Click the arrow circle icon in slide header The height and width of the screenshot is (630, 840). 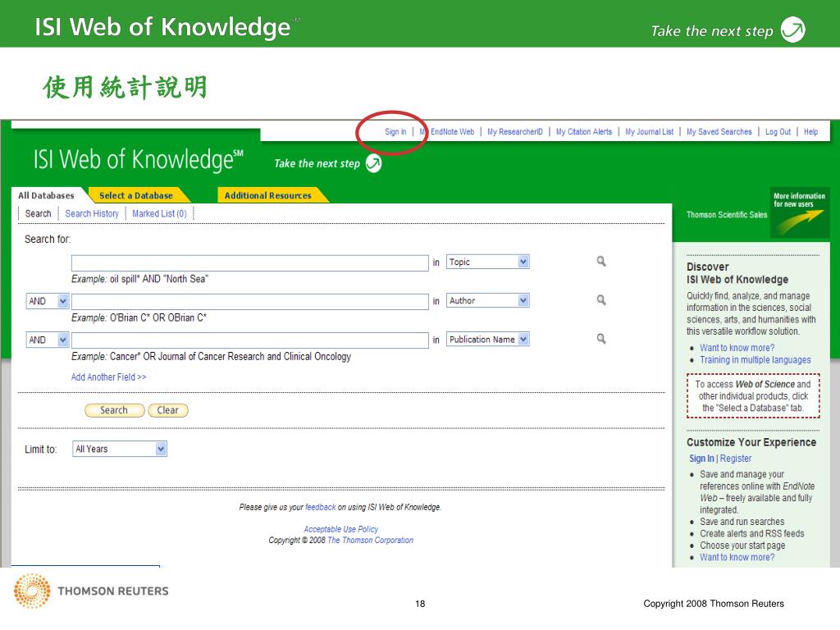[793, 30]
